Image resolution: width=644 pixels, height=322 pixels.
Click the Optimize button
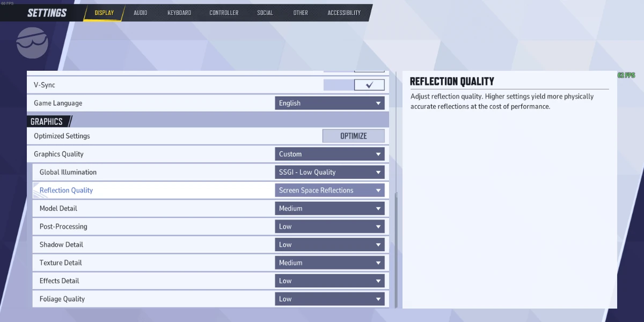click(x=354, y=136)
